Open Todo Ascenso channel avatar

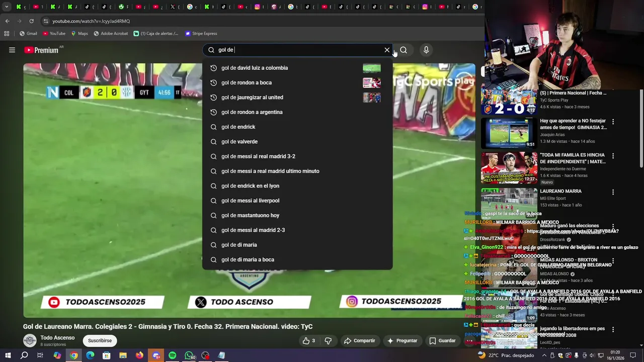(x=30, y=340)
